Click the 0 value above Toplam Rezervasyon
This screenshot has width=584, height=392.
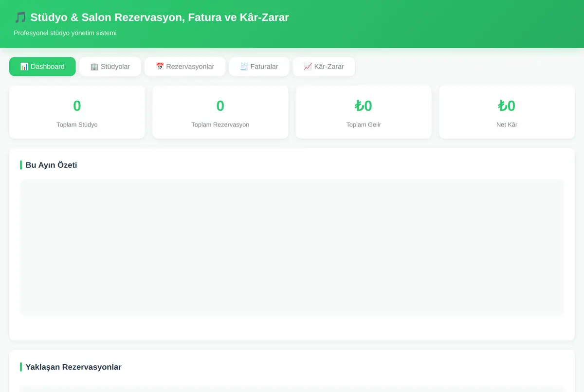coord(220,106)
